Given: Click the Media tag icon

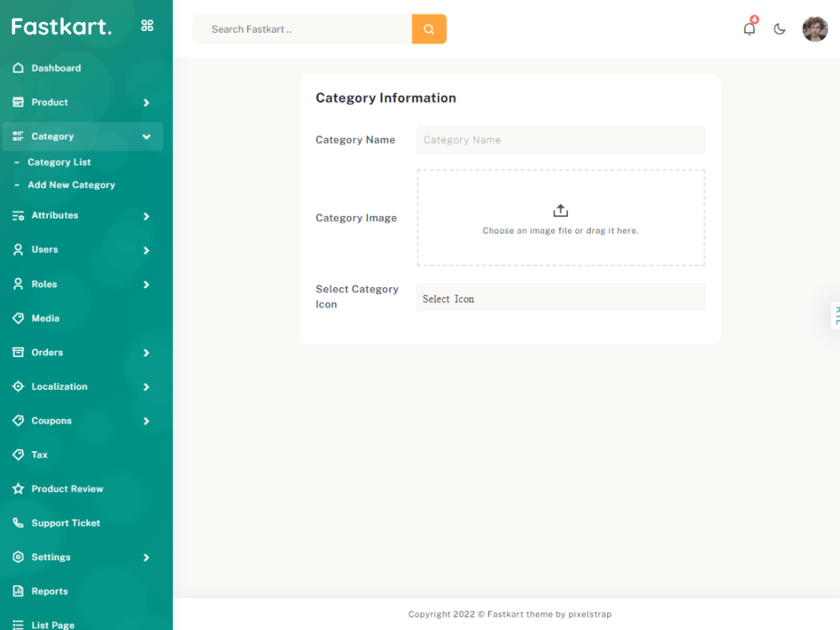Looking at the screenshot, I should point(18,318).
